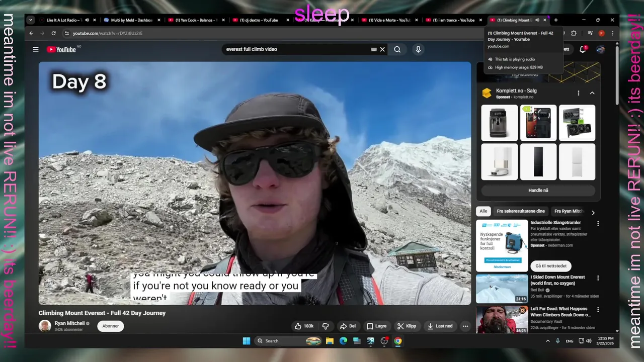The height and width of the screenshot is (362, 644).
Task: Click the Windows taskbar Search box
Action: (288, 341)
